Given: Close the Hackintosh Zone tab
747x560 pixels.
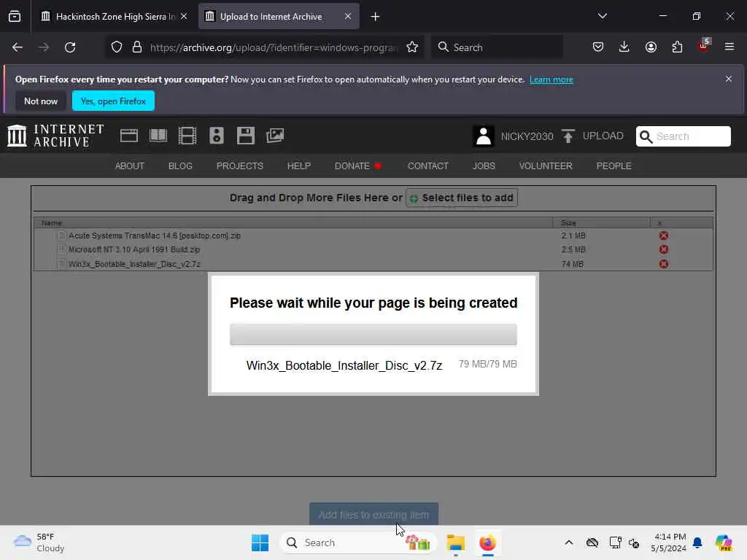Looking at the screenshot, I should 184,17.
